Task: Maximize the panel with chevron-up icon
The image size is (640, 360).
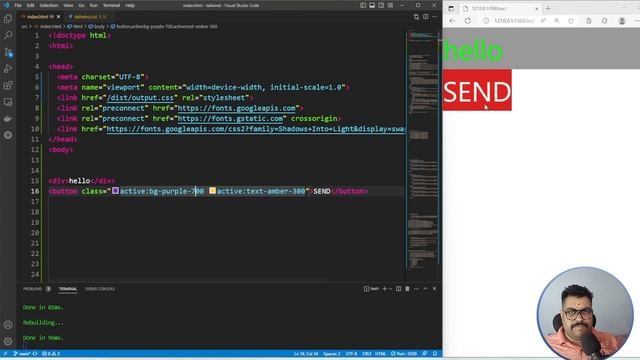Action: tap(425, 289)
